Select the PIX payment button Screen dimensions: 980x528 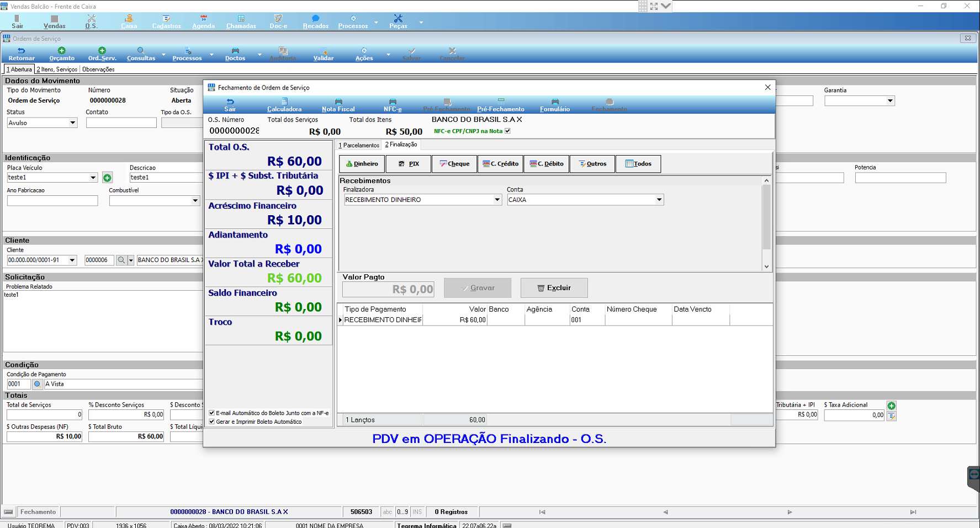click(x=409, y=164)
